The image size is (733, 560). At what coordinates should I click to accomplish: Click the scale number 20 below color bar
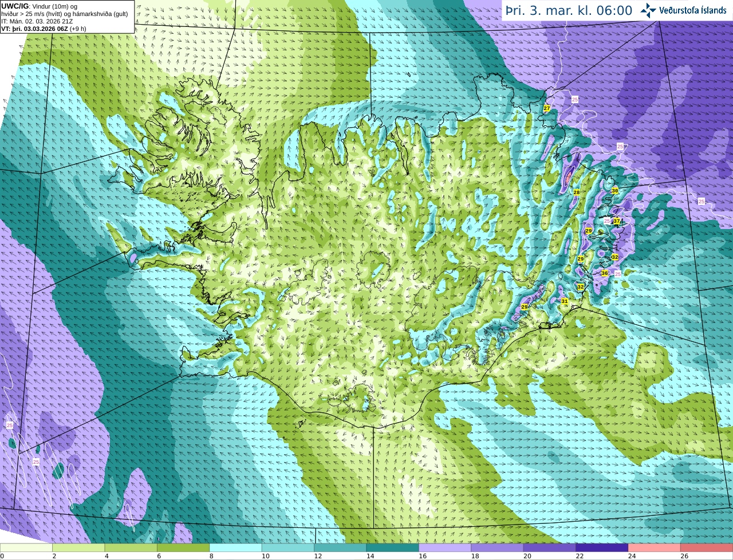click(x=527, y=556)
